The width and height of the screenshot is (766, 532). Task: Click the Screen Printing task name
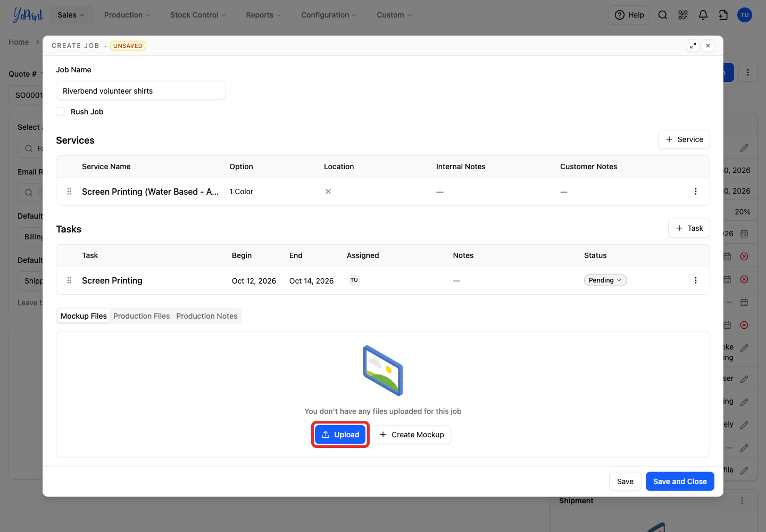pos(112,280)
